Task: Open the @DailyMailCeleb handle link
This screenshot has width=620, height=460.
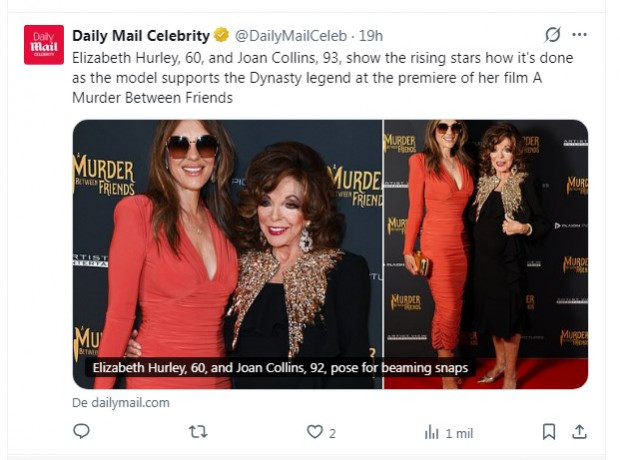Action: click(291, 36)
